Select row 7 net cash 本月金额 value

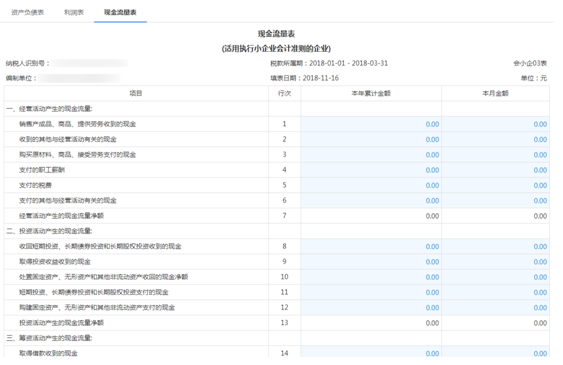tap(540, 216)
